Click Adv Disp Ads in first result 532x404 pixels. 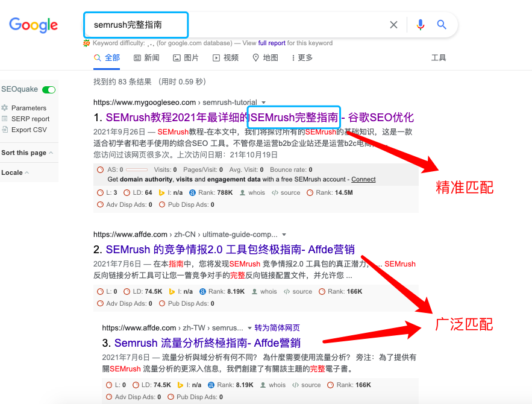[x=125, y=205]
